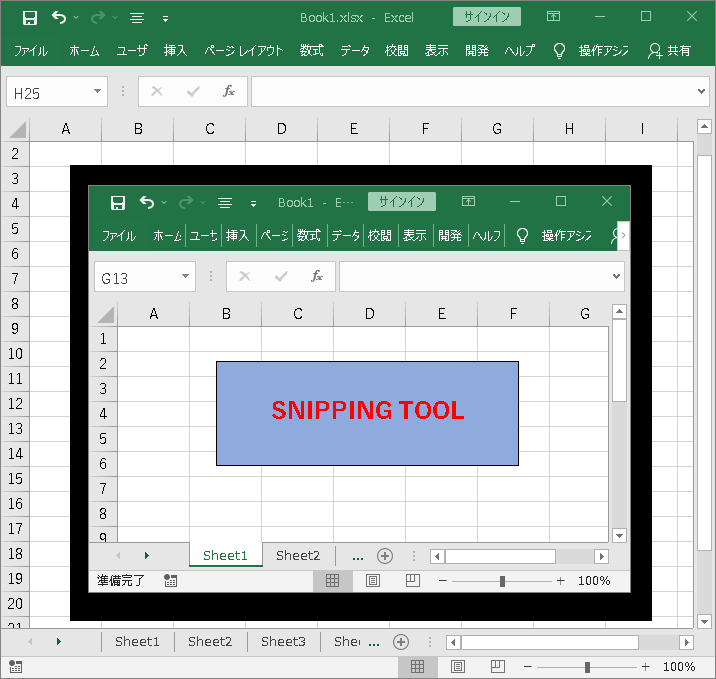The height and width of the screenshot is (679, 716).
Task: Expand the outer formula bar with its chevron
Action: [x=701, y=91]
